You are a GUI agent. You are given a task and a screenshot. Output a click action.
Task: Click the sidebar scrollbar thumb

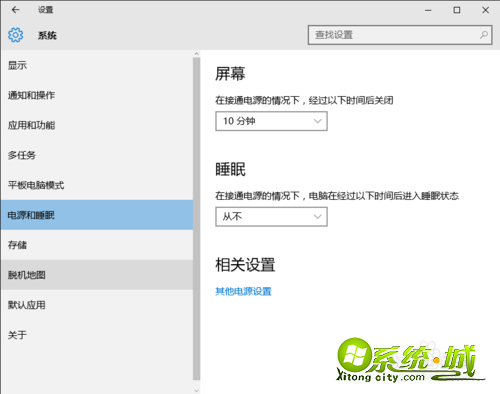196,219
